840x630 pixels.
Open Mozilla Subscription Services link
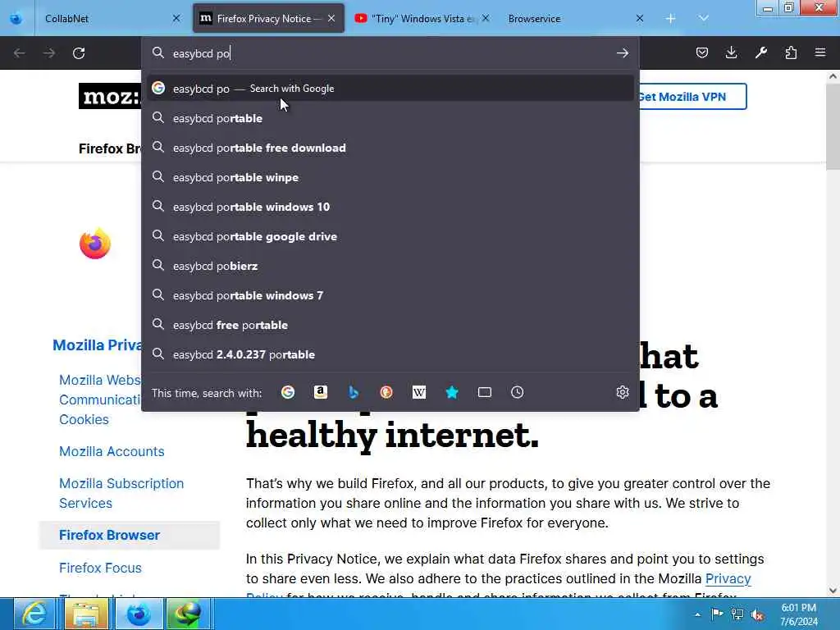point(121,493)
